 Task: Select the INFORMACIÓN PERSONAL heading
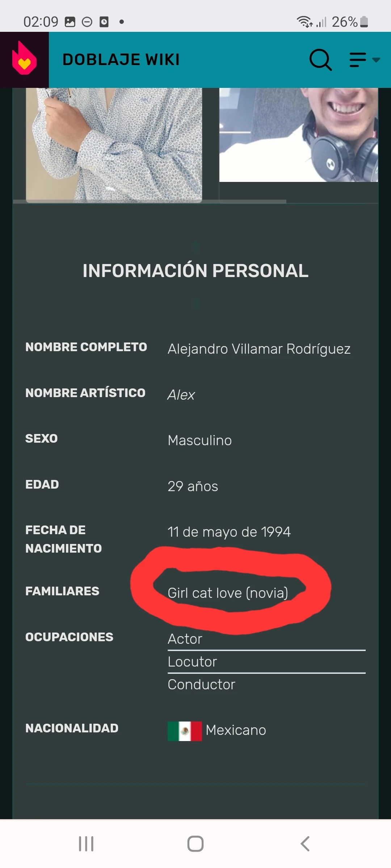point(195,270)
